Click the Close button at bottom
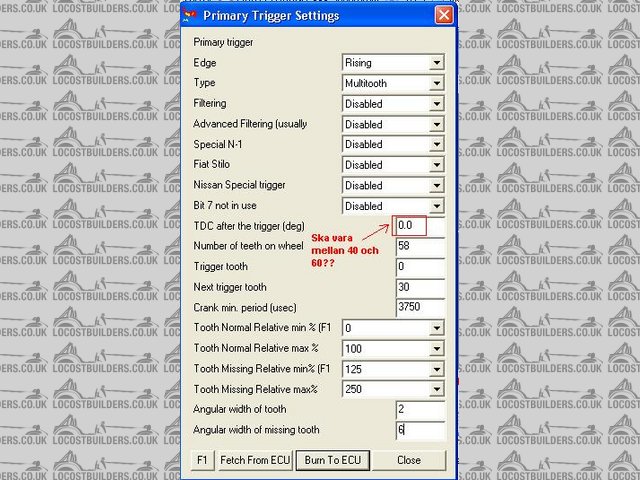640x480 pixels. point(409,460)
